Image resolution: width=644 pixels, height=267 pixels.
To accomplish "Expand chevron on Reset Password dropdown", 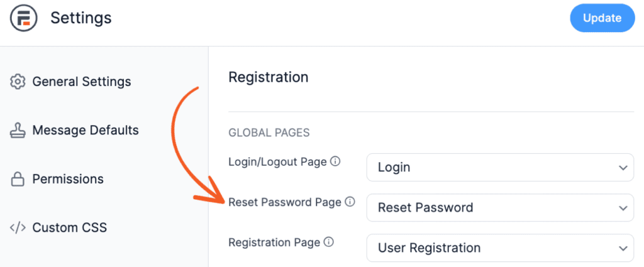I will pyautogui.click(x=623, y=208).
